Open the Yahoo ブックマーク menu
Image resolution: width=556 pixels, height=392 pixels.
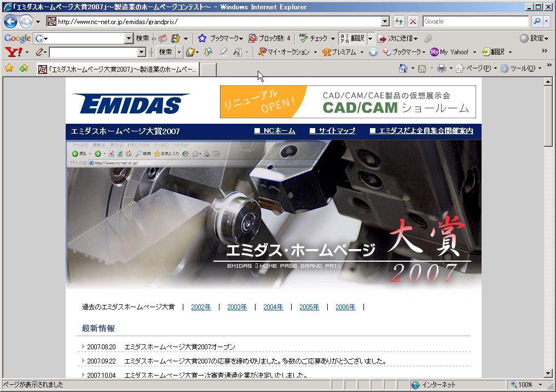[x=404, y=52]
